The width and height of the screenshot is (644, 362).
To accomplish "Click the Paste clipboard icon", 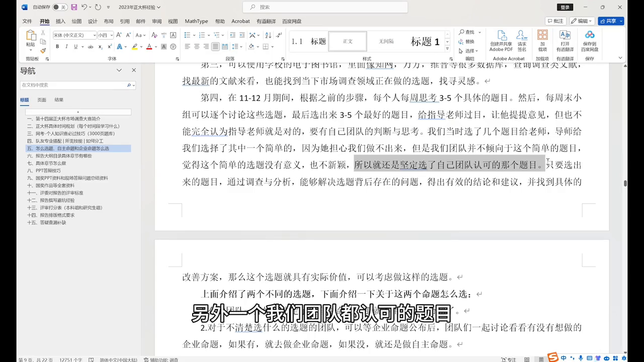I will click(x=31, y=36).
